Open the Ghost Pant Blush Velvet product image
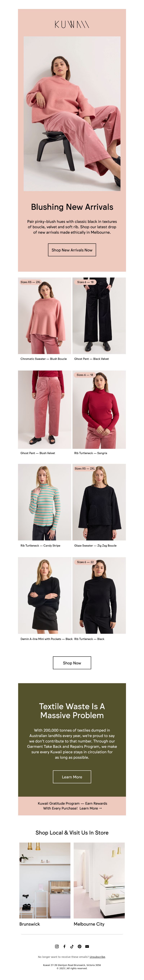This screenshot has width=144, height=980. point(44,409)
